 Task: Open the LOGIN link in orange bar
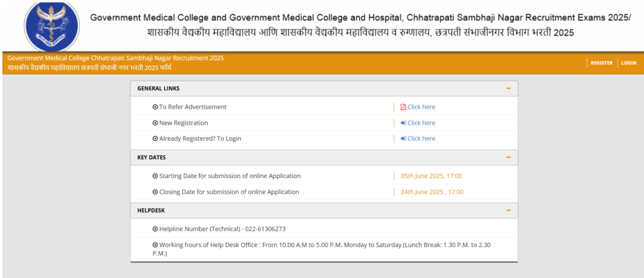[628, 63]
